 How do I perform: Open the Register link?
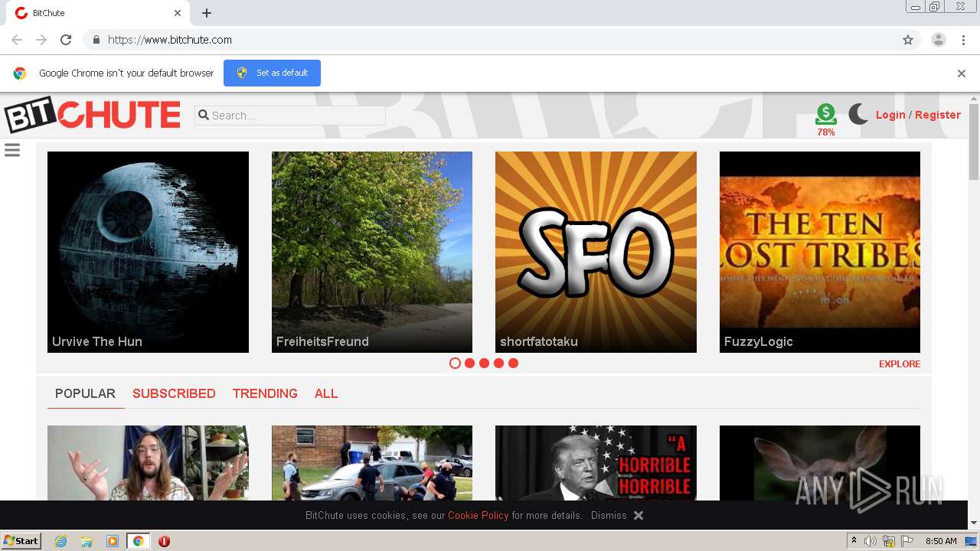pos(938,115)
